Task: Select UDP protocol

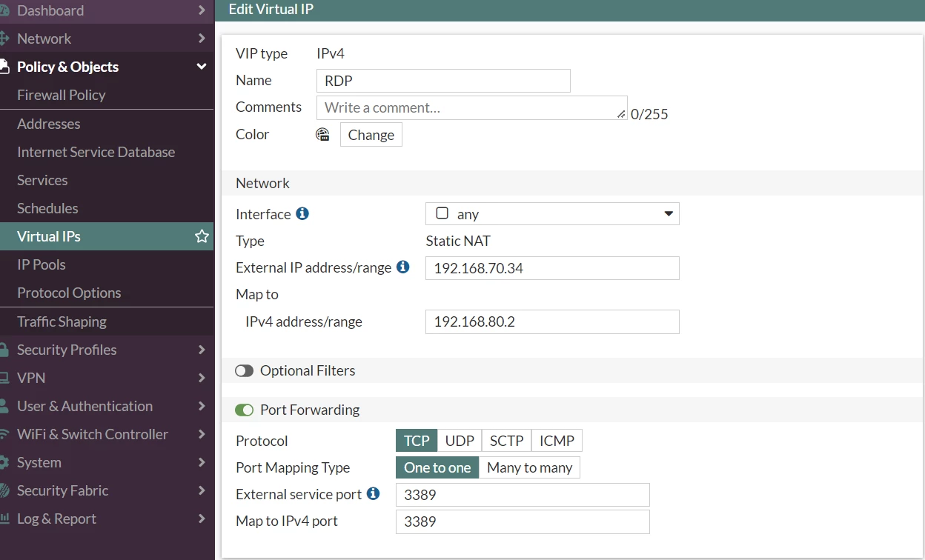Action: pyautogui.click(x=460, y=441)
